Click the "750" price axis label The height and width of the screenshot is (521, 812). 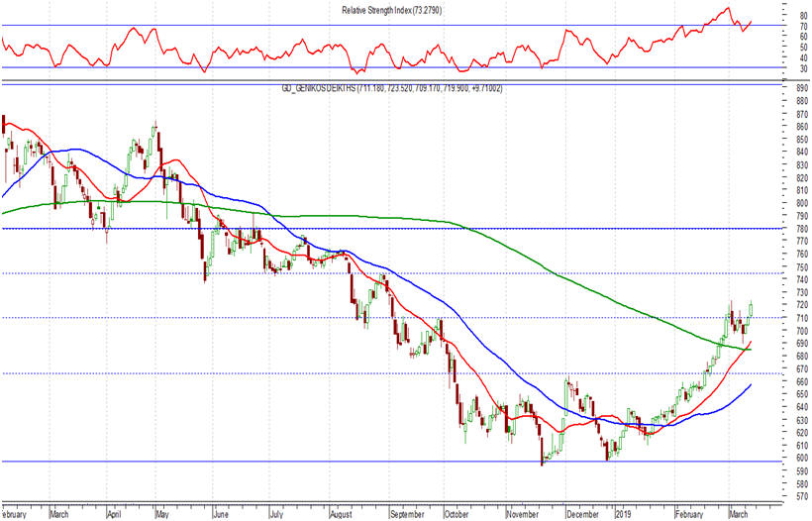[x=802, y=266]
